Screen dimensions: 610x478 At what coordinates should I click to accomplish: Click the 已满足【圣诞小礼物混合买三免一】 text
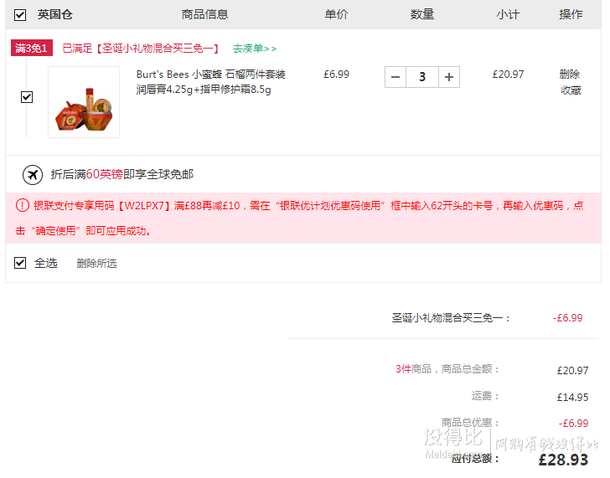coord(141,49)
